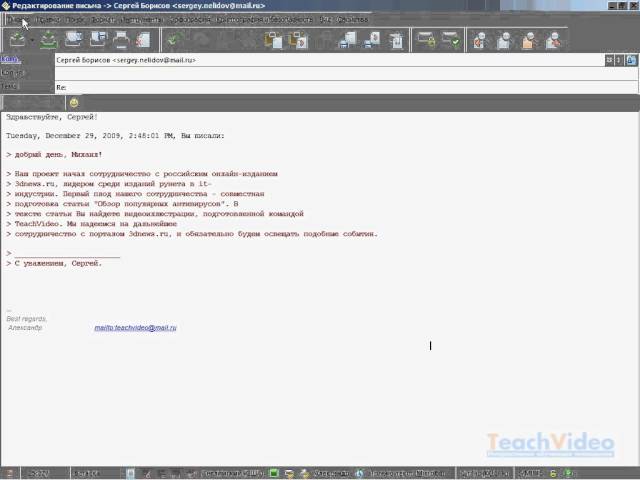
Task: Click the last person icon with red mark
Action: [553, 40]
